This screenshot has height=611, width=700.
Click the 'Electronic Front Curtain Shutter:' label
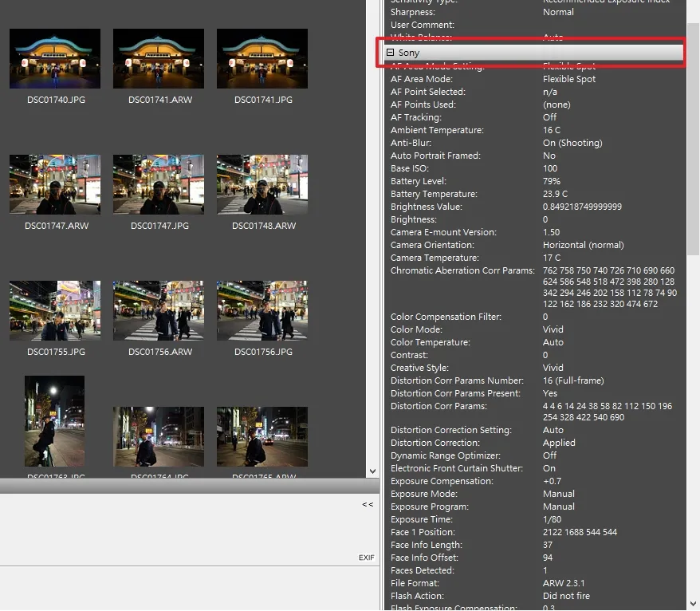point(457,468)
